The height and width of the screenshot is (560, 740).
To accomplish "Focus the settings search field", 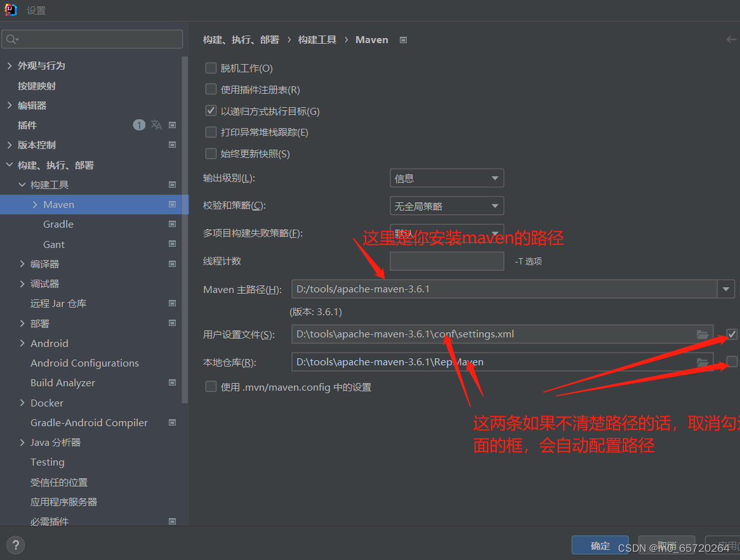I will pyautogui.click(x=92, y=39).
